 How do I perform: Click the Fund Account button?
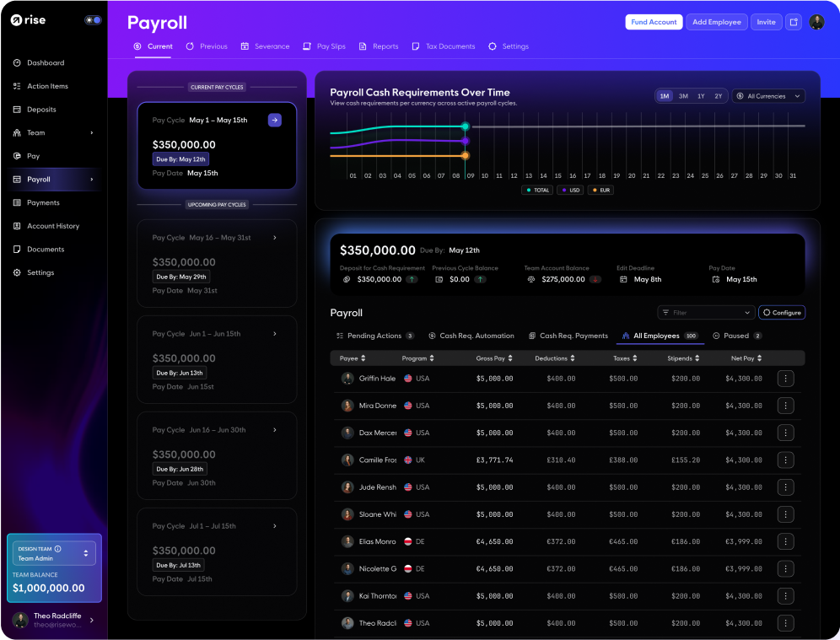[654, 22]
